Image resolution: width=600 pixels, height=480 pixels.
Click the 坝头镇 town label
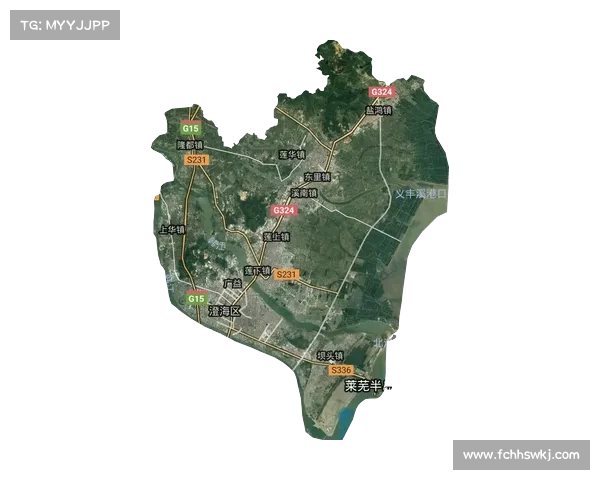click(x=330, y=355)
